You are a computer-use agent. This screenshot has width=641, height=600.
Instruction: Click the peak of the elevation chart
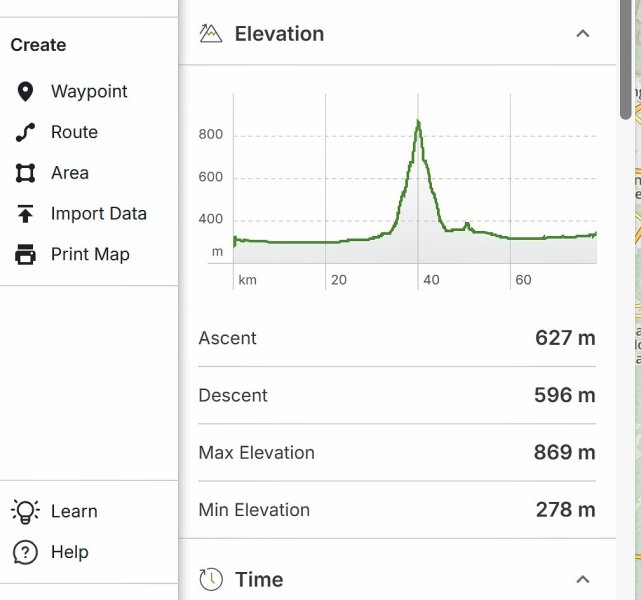pyautogui.click(x=418, y=123)
